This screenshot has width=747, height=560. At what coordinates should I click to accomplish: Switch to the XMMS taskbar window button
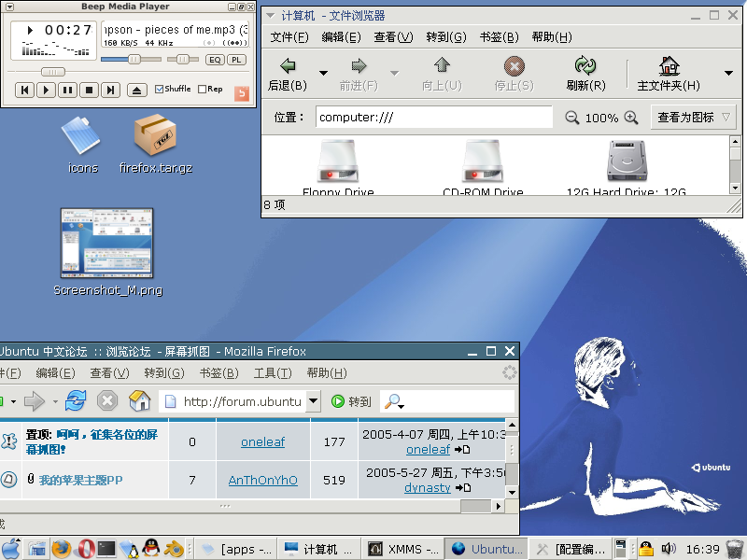pos(402,549)
